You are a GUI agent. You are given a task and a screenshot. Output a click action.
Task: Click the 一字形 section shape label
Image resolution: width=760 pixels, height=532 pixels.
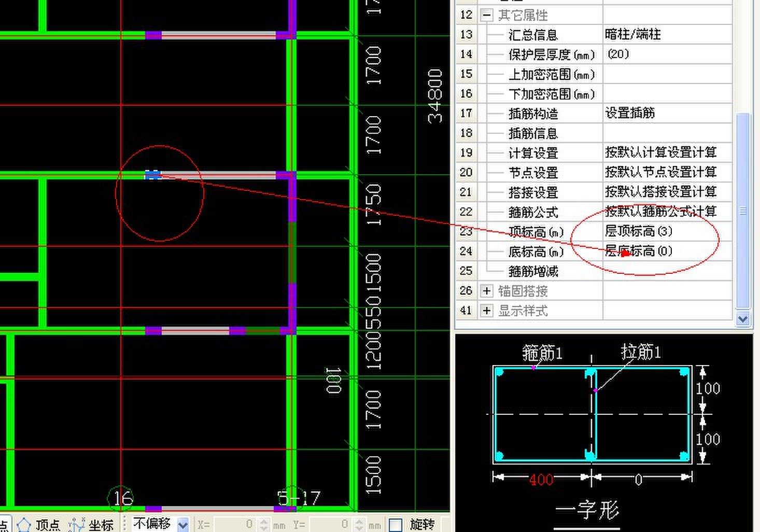(587, 510)
